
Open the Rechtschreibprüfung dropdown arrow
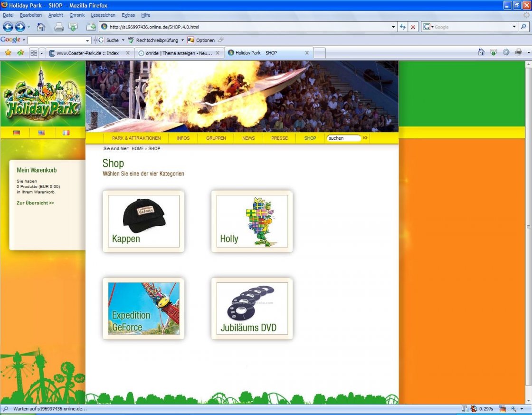tap(182, 40)
